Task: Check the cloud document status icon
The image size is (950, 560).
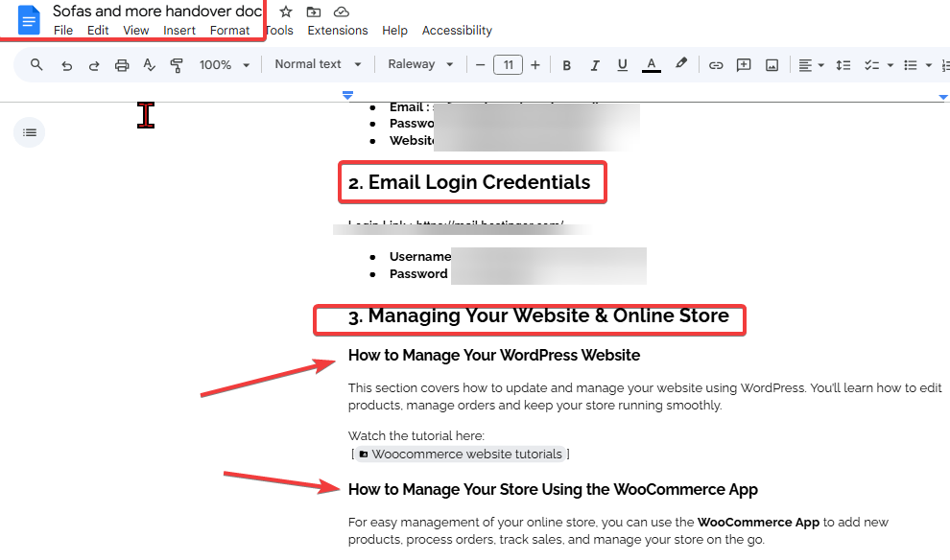Action: [342, 12]
